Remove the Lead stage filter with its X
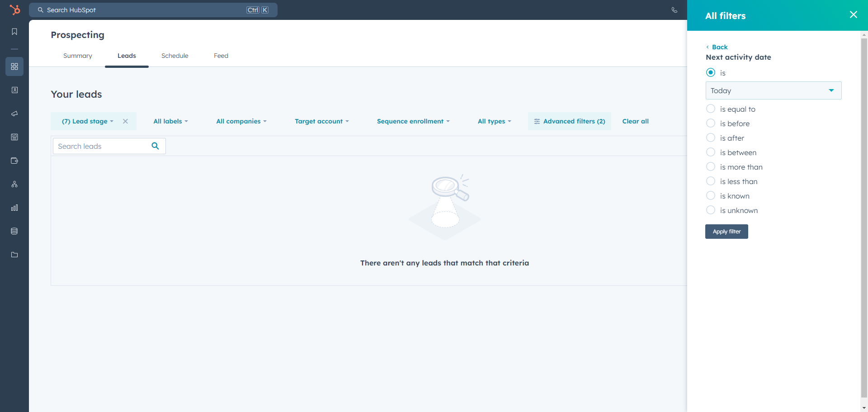 pyautogui.click(x=125, y=121)
